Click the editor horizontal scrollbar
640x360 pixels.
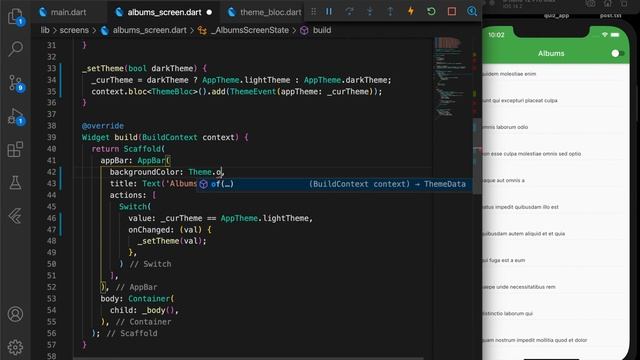point(249,358)
